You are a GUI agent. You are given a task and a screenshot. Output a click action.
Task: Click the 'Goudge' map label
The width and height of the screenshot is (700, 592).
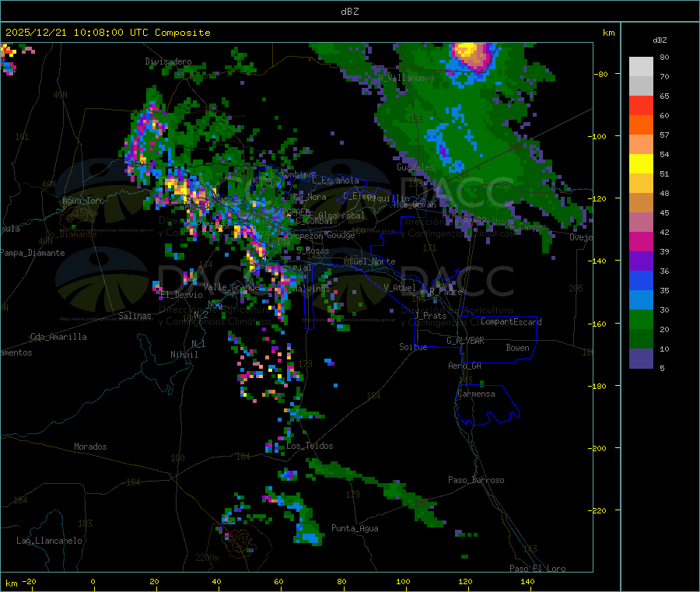click(x=341, y=235)
